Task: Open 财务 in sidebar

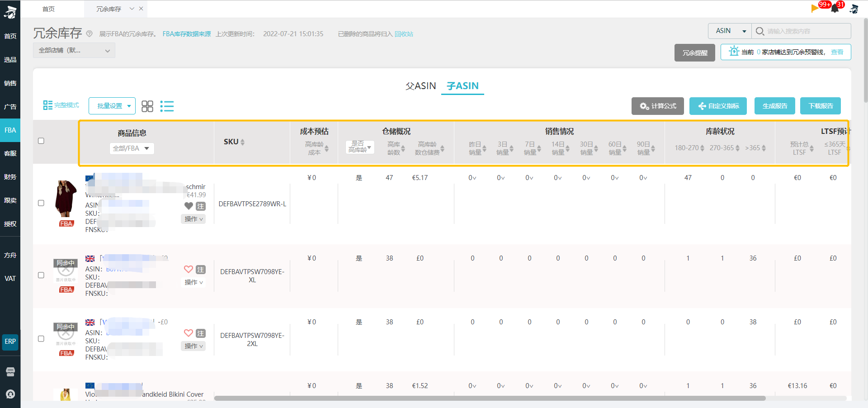Action: (x=10, y=177)
